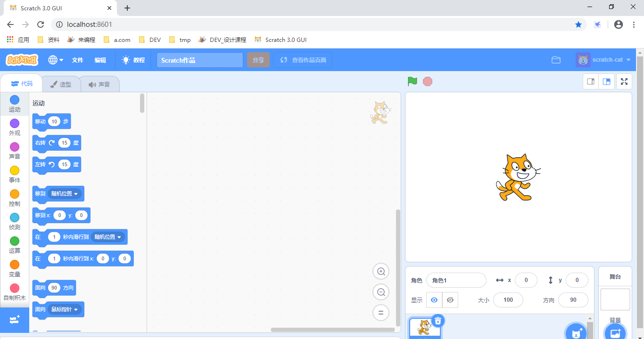The height and width of the screenshot is (339, 644).
Task: Switch stage to small layout mode
Action: click(x=590, y=81)
